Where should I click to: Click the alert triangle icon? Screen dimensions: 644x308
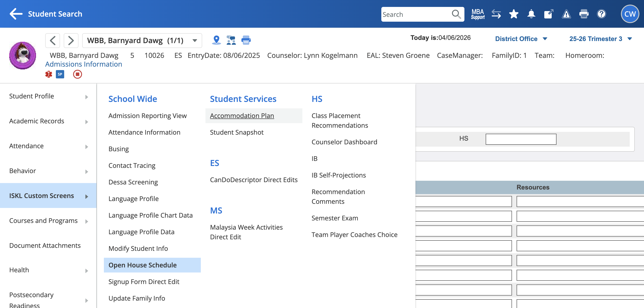click(x=566, y=14)
